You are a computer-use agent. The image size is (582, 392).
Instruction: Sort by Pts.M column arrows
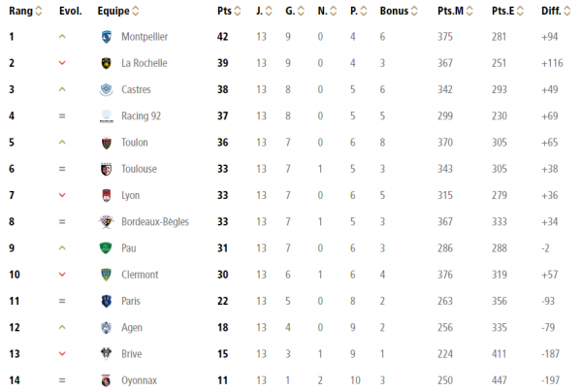469,11
